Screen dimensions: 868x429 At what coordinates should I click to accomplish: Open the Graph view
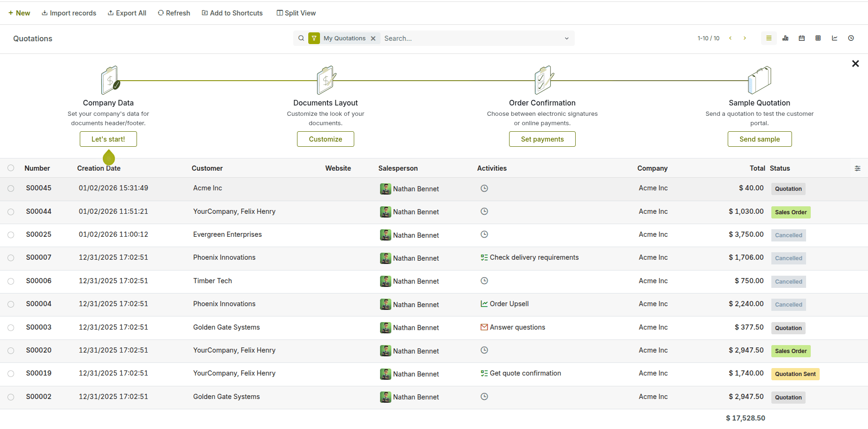(834, 38)
